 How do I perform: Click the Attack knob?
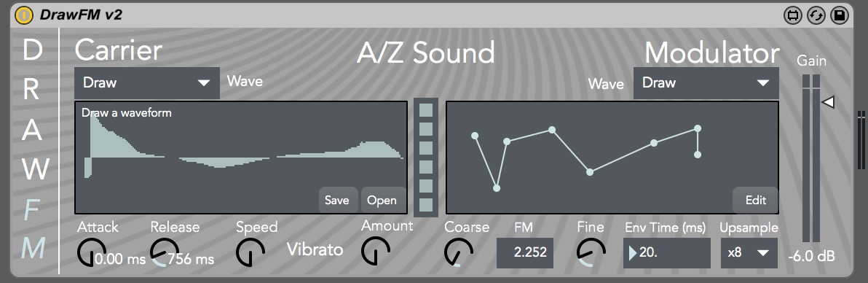point(91,252)
